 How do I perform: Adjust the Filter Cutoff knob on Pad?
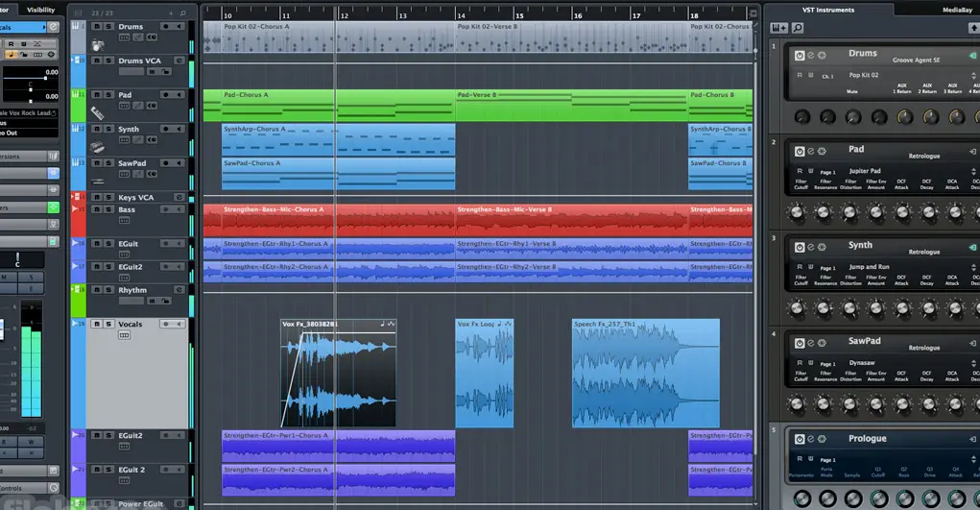(797, 212)
